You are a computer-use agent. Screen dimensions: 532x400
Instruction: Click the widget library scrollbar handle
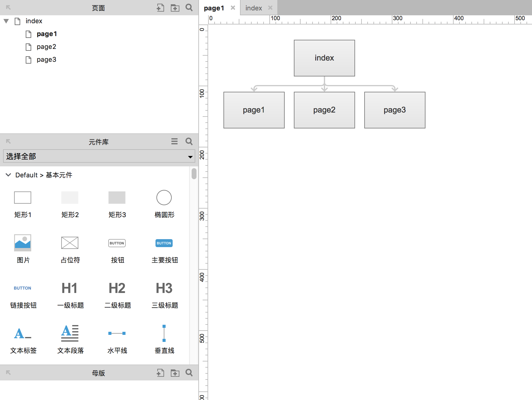click(x=194, y=173)
